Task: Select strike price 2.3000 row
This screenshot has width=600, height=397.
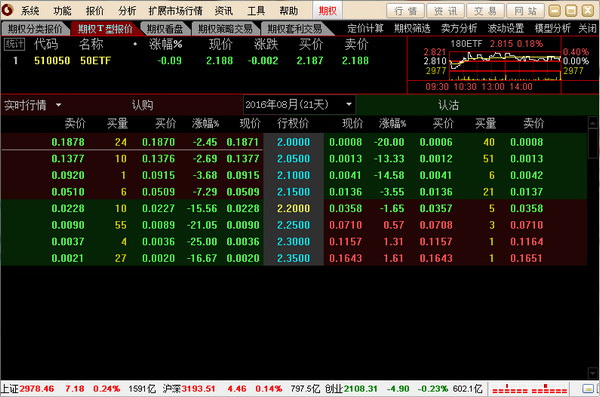Action: pyautogui.click(x=293, y=242)
